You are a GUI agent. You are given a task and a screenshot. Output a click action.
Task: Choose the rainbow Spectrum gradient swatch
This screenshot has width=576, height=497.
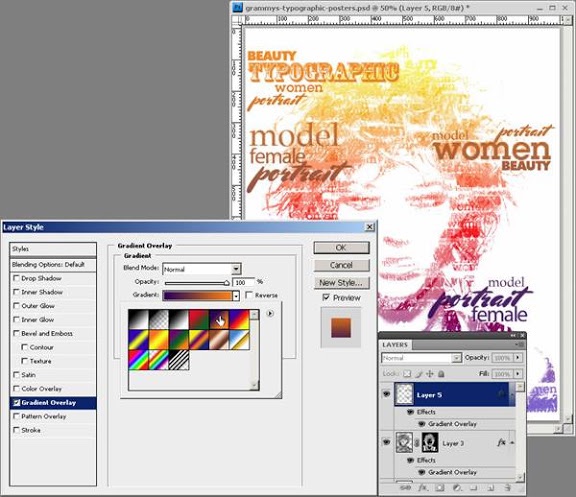tap(138, 360)
